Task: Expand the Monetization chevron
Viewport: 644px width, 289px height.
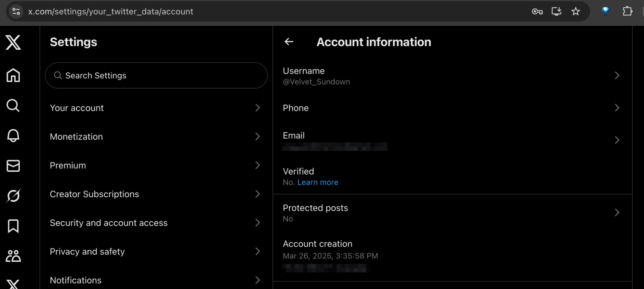Action: (x=257, y=136)
